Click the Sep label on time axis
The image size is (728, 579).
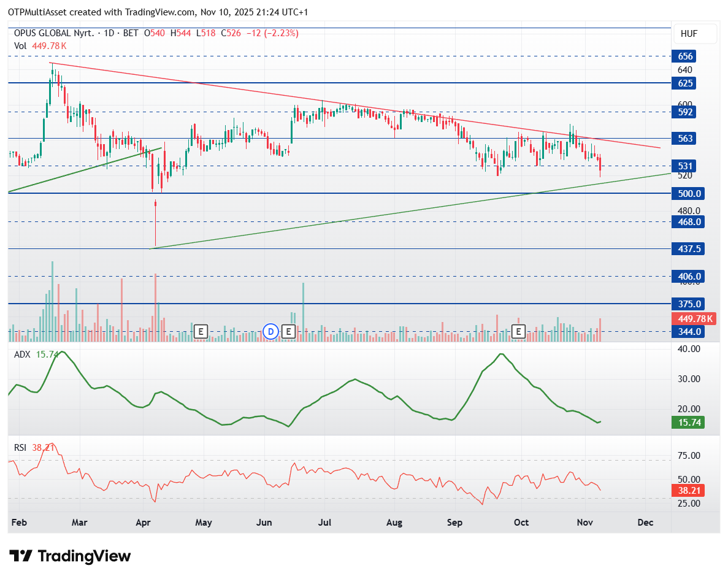point(454,523)
